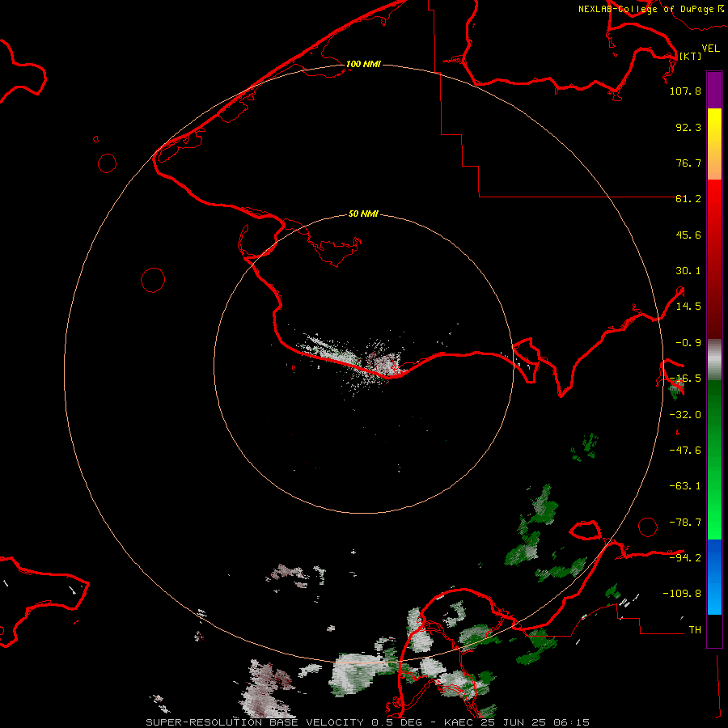Click the 06:15 timestamp in caption
Image resolution: width=728 pixels, height=728 pixels.
pos(572,722)
